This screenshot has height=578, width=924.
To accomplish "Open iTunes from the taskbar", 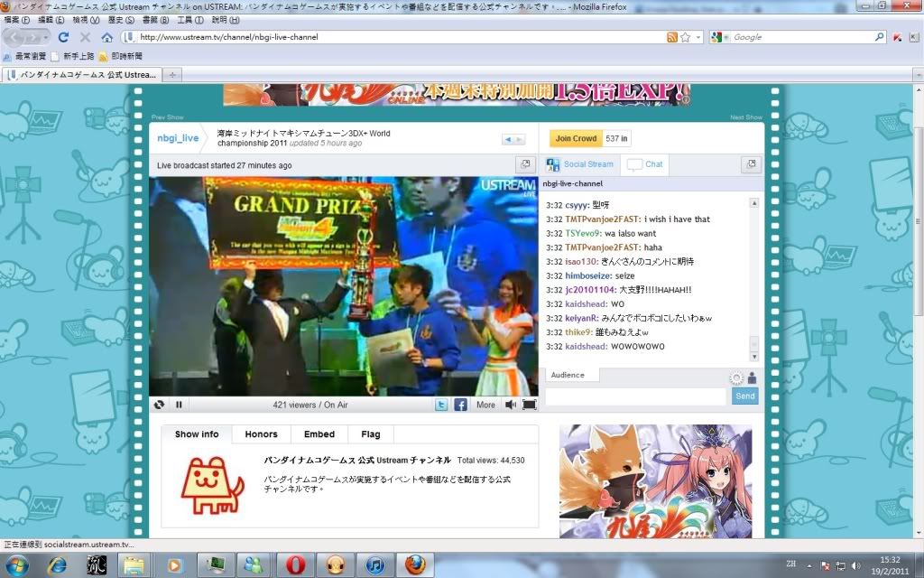I will [374, 565].
